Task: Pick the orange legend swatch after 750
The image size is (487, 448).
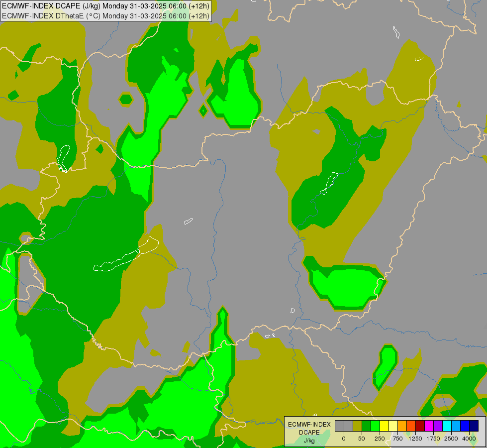Action: pos(402,426)
